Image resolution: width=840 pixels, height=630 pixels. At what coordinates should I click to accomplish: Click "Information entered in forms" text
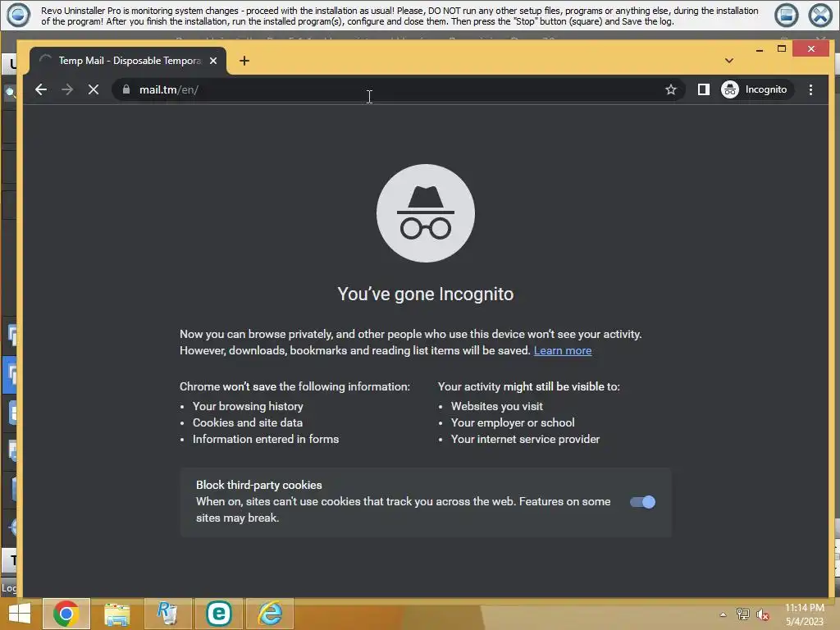coord(266,440)
